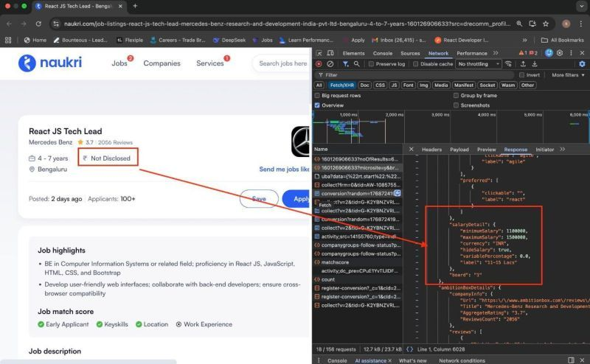Click the blue funnel filter icon

[345, 64]
